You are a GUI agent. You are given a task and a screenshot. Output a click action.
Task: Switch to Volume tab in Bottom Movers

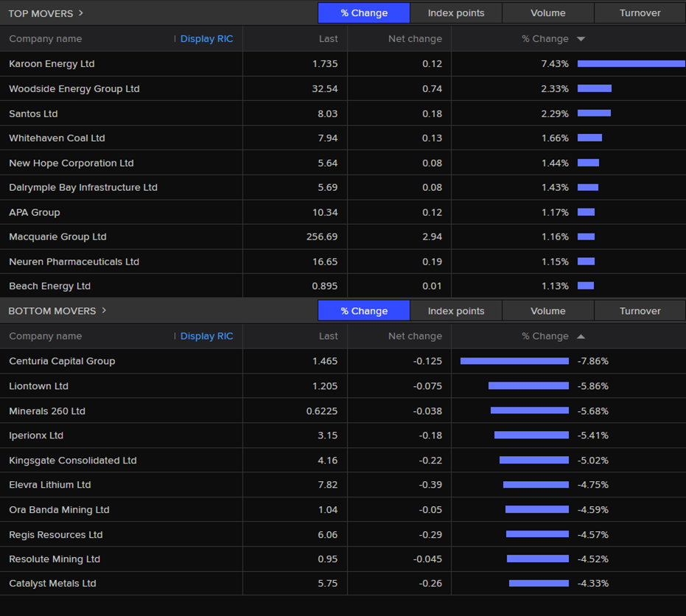tap(547, 311)
